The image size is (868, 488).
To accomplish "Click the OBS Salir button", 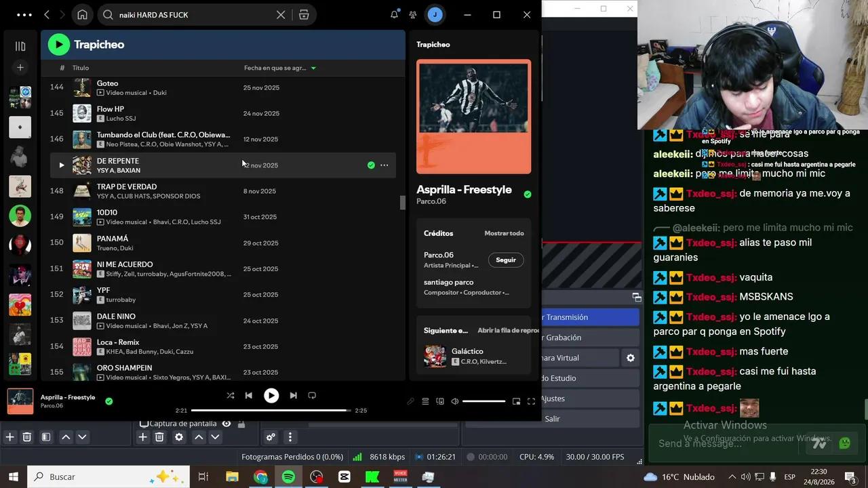I will (x=590, y=419).
